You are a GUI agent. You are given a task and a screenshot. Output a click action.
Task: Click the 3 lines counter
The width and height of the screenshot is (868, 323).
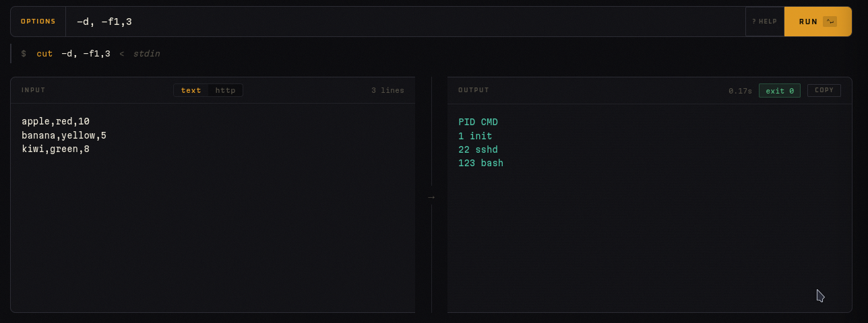[387, 90]
